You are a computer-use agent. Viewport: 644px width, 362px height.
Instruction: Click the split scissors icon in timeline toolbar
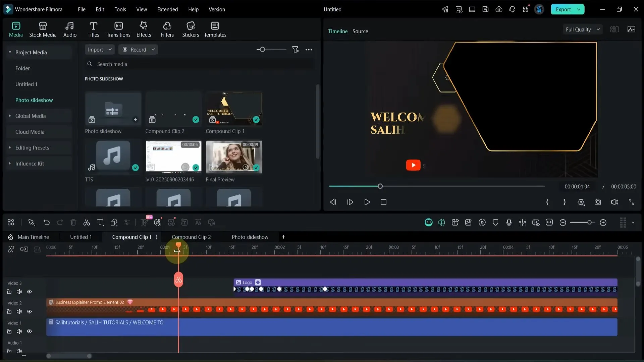[87, 223]
